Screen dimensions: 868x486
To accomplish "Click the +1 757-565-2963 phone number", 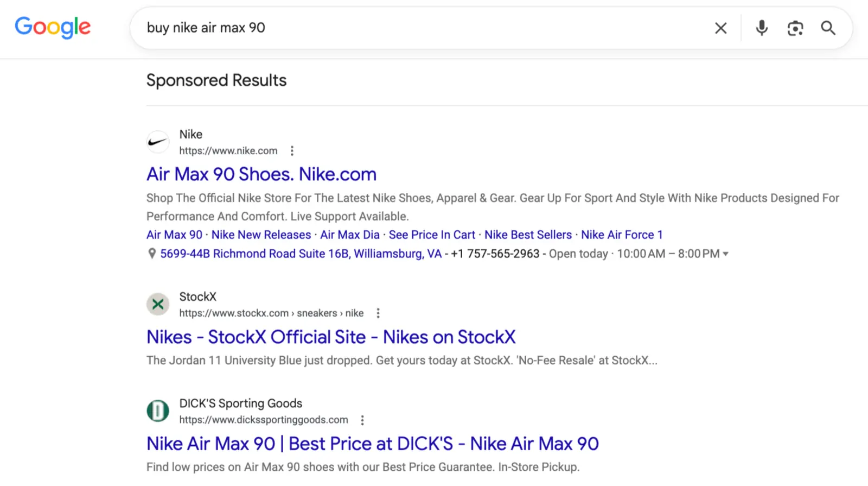I will coord(495,254).
